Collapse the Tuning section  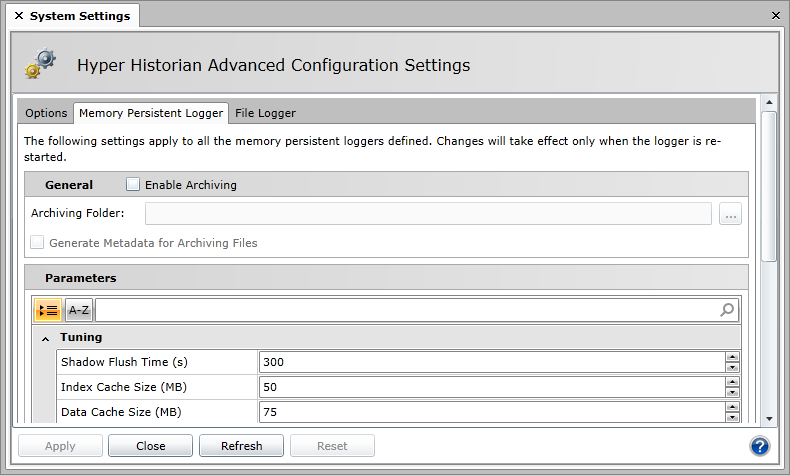click(x=46, y=338)
